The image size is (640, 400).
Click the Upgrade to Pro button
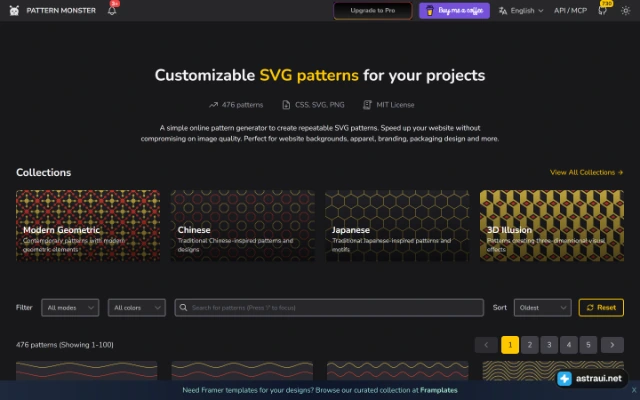tap(373, 11)
